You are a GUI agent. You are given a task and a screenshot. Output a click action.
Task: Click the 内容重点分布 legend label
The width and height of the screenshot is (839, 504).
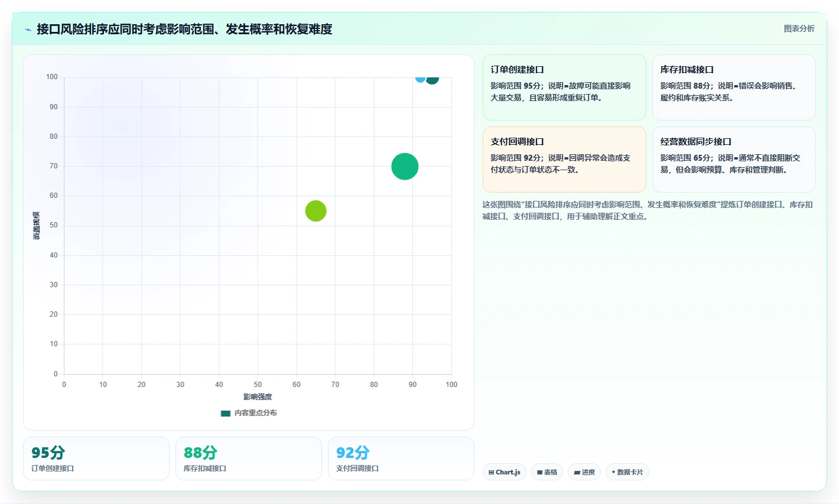255,413
